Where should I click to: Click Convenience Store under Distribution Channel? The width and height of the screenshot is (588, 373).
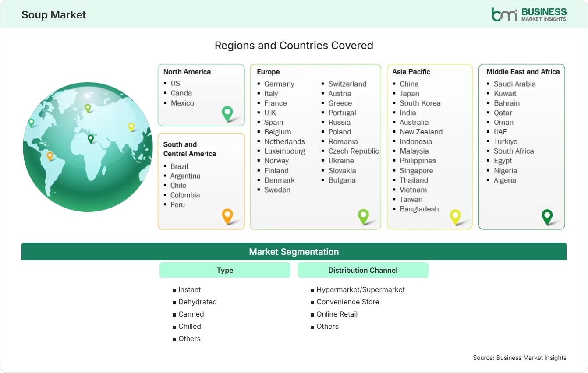point(348,302)
